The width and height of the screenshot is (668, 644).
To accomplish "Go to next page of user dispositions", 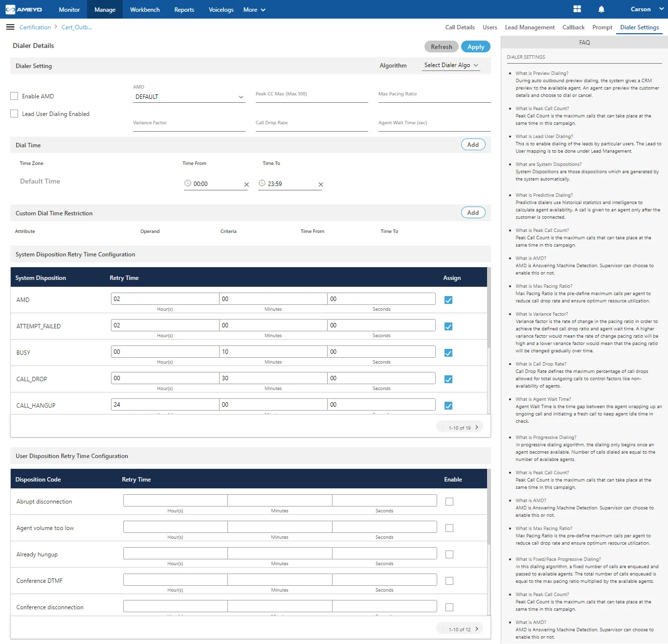I will tap(477, 629).
